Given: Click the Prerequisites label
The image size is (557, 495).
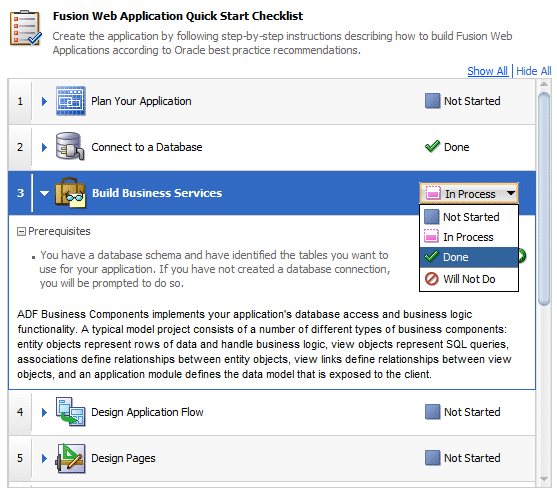Looking at the screenshot, I should [x=59, y=231].
